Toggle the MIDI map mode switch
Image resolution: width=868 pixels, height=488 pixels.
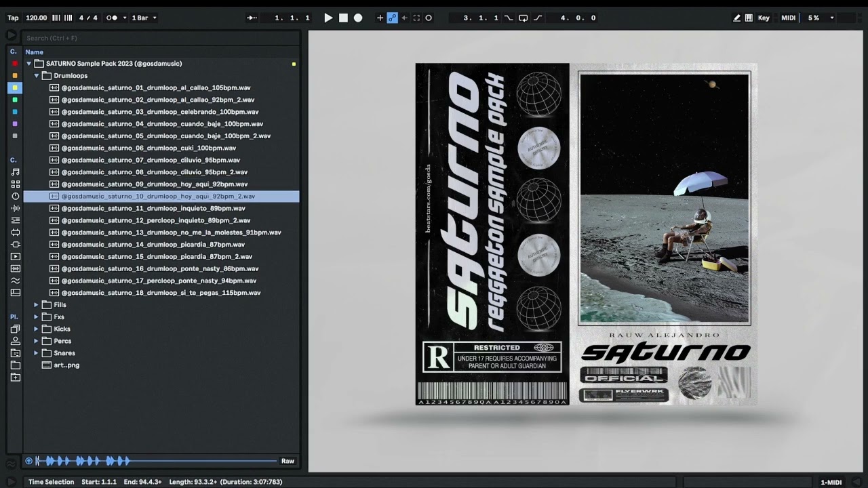(788, 18)
